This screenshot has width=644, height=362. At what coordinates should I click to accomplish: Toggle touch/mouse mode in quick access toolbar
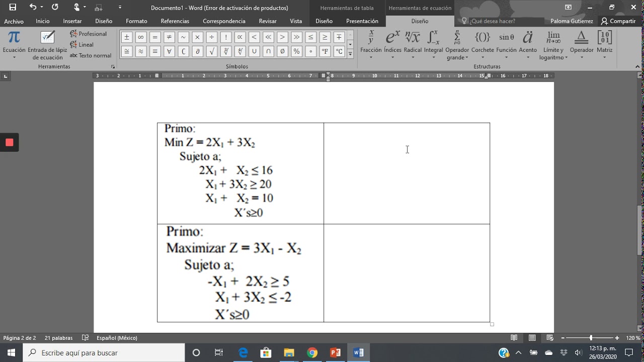pyautogui.click(x=77, y=7)
